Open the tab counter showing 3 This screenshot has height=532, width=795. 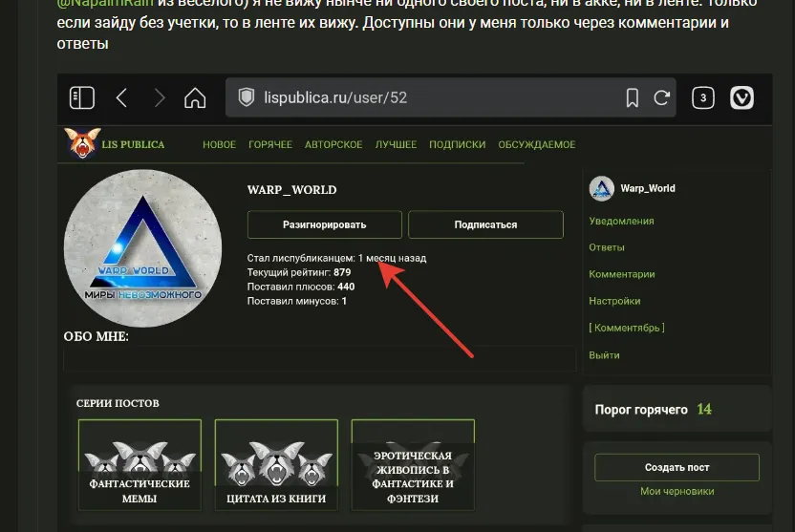pos(703,97)
